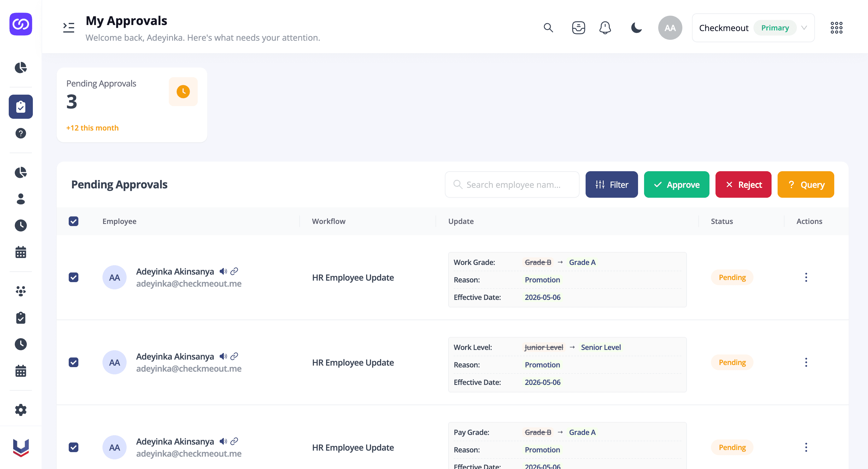
Task: Open the settings gear icon
Action: 20,410
